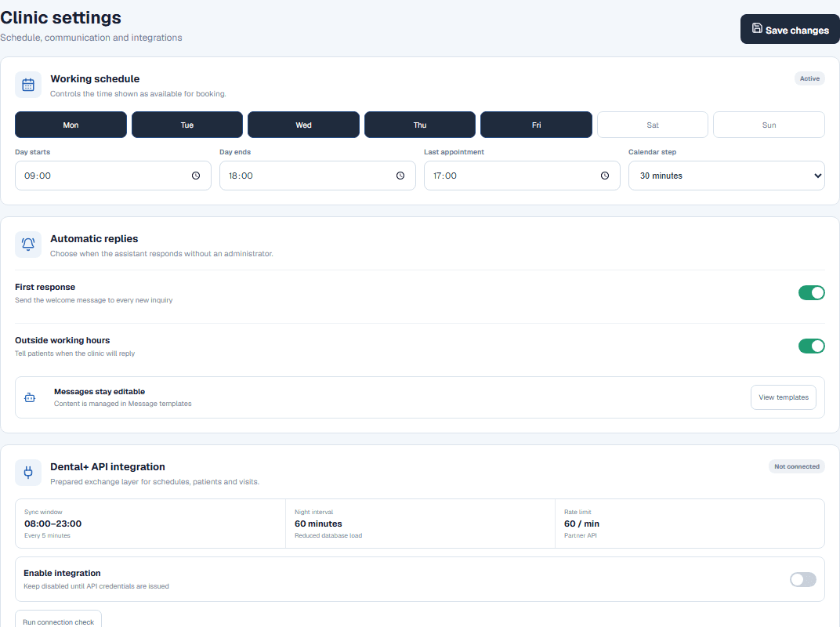This screenshot has width=840, height=627.
Task: Click the Messages stay editable label
Action: pos(100,392)
